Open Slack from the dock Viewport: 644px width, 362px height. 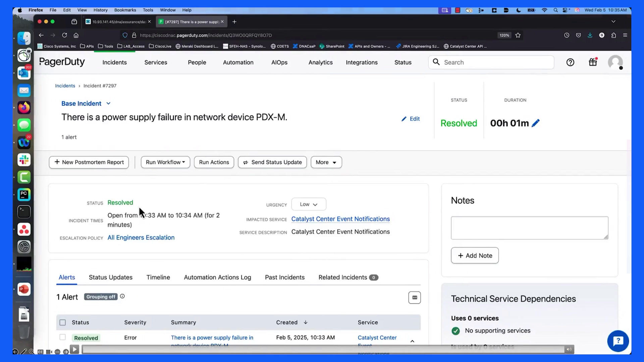pyautogui.click(x=24, y=160)
